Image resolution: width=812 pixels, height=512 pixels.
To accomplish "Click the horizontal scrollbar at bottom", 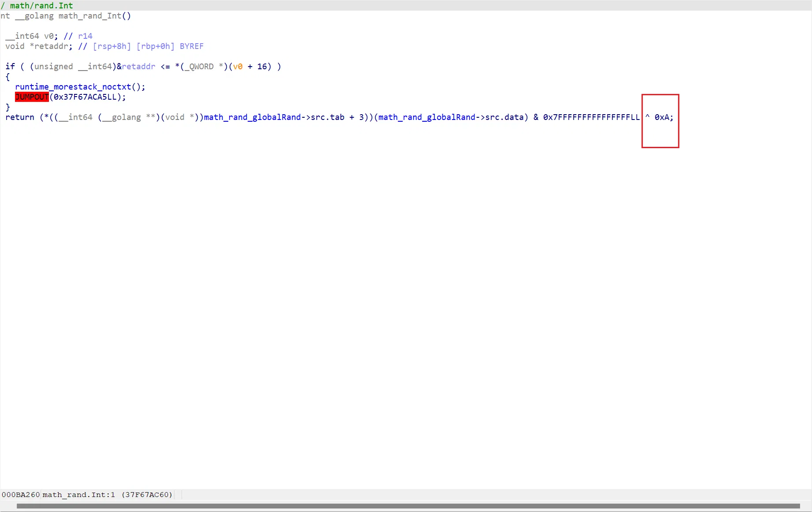I will (408, 506).
